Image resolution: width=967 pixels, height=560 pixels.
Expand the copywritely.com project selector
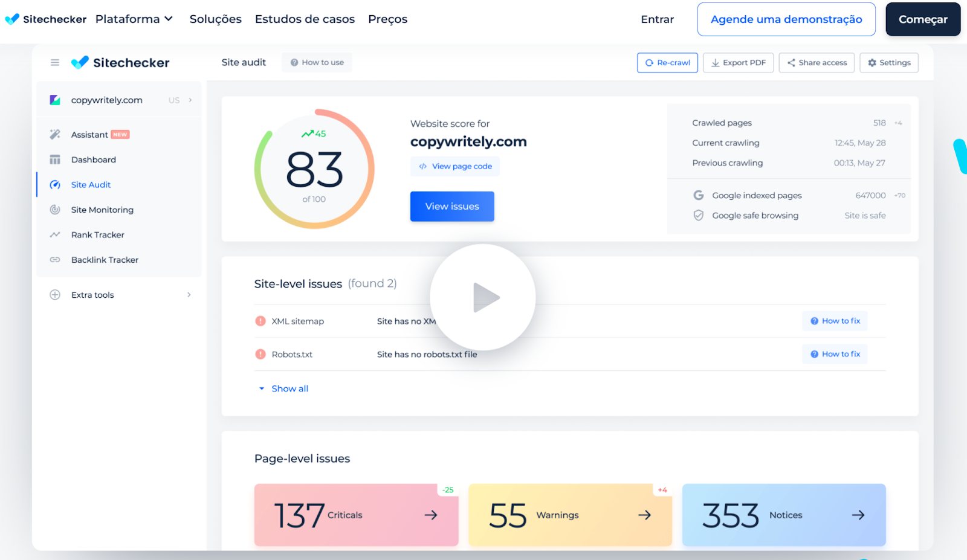(190, 100)
